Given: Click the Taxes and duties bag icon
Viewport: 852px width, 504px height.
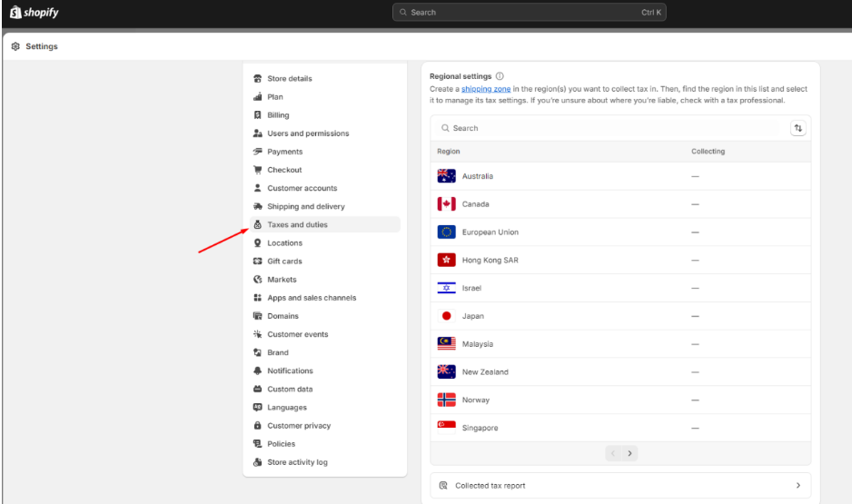Looking at the screenshot, I should (258, 224).
